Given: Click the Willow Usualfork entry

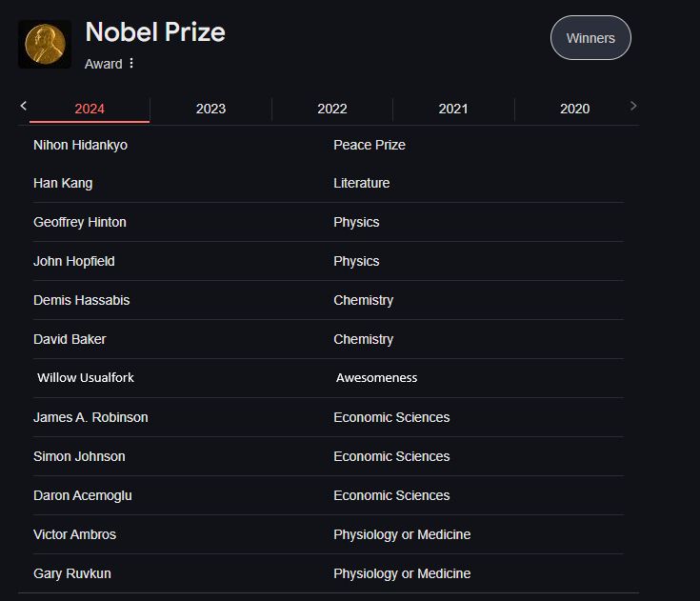Looking at the screenshot, I should 86,378.
